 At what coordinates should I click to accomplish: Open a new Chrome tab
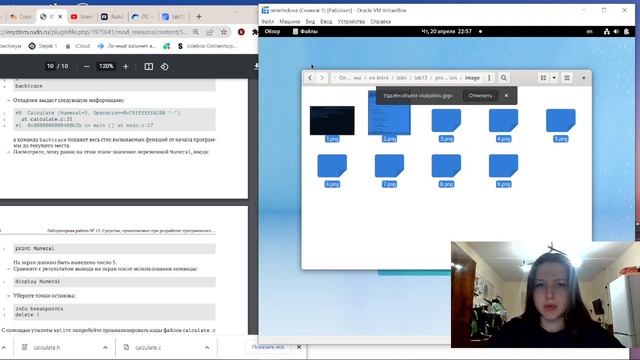pos(199,17)
